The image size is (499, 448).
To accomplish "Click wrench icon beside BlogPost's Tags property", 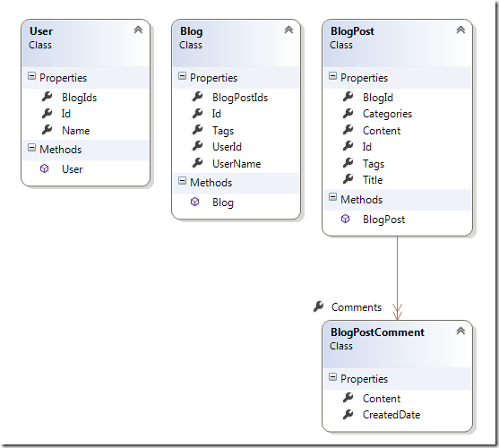I will click(348, 162).
